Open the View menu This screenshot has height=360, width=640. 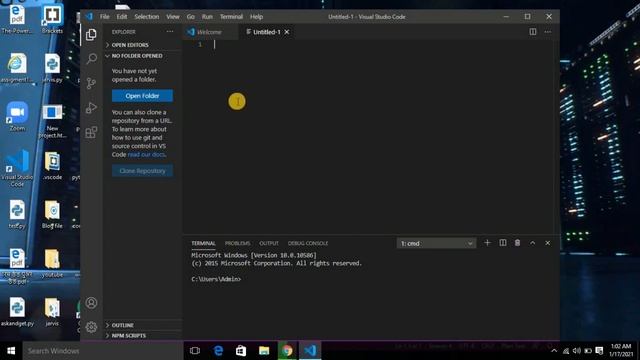[x=173, y=17]
